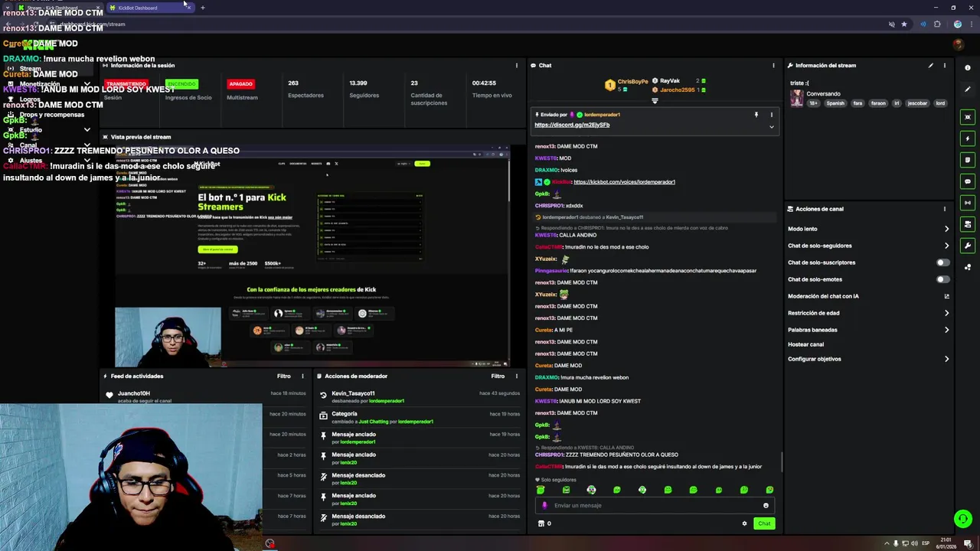
Task: Click the chat bubble sidebar icon
Action: click(968, 181)
